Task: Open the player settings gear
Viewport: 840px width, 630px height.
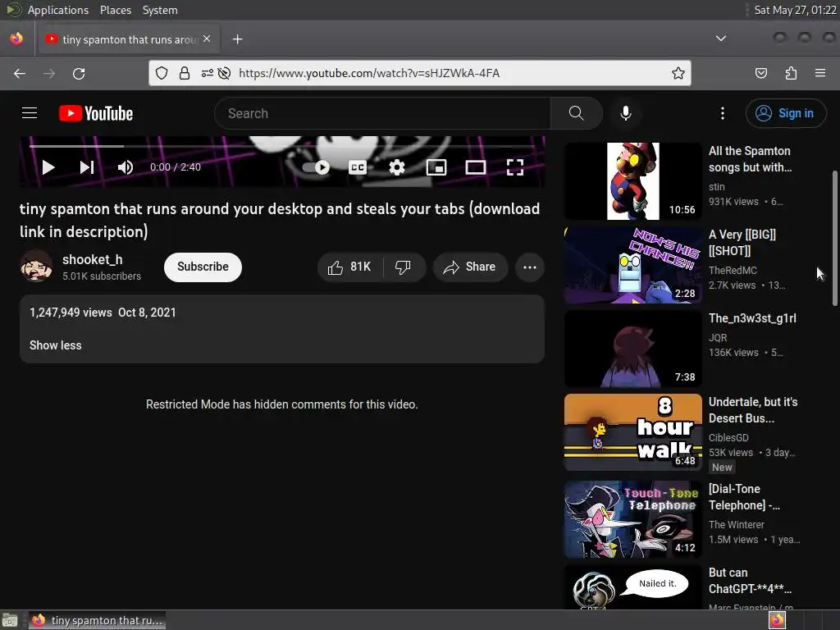Action: [396, 167]
